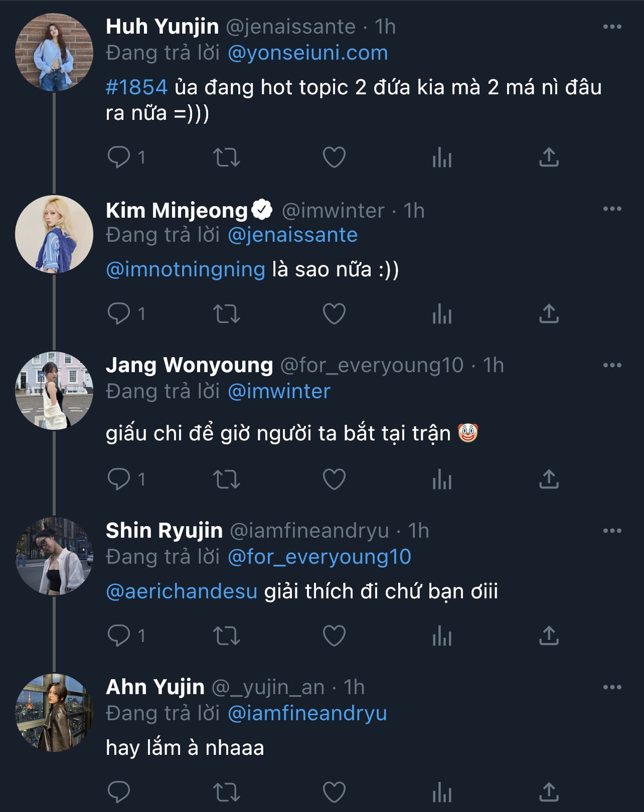Like Jang Wonyoung's clown emoji tweet
This screenshot has height=812, width=644.
(x=334, y=479)
